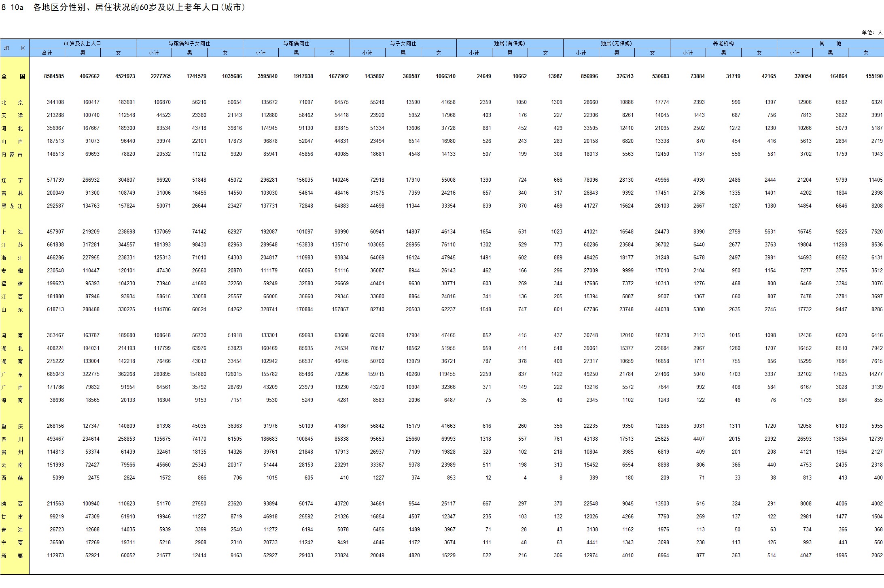This screenshot has width=884, height=588.
Task: Click Tianjin total value 213288
Action: pos(55,115)
